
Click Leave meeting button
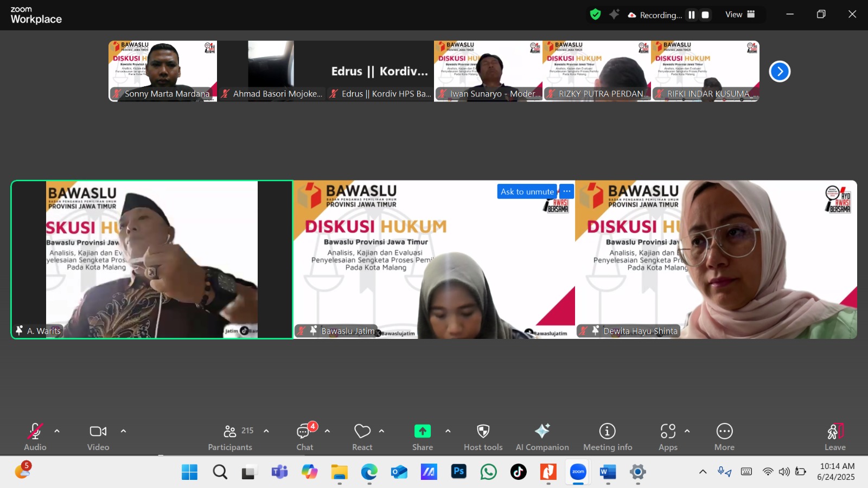835,437
